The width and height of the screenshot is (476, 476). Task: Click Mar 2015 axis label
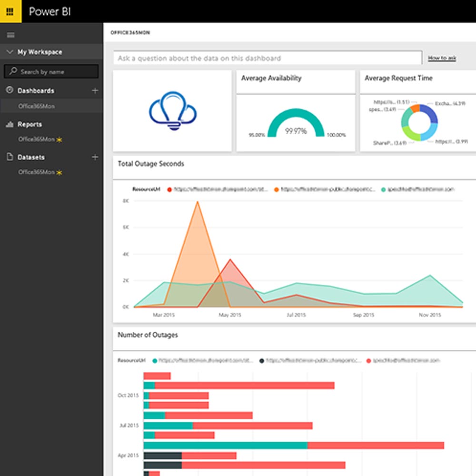coord(164,315)
